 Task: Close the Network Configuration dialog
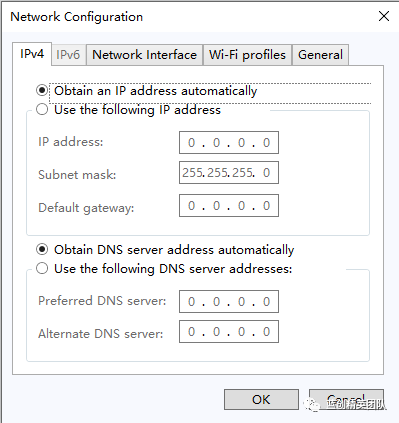pyautogui.click(x=384, y=16)
